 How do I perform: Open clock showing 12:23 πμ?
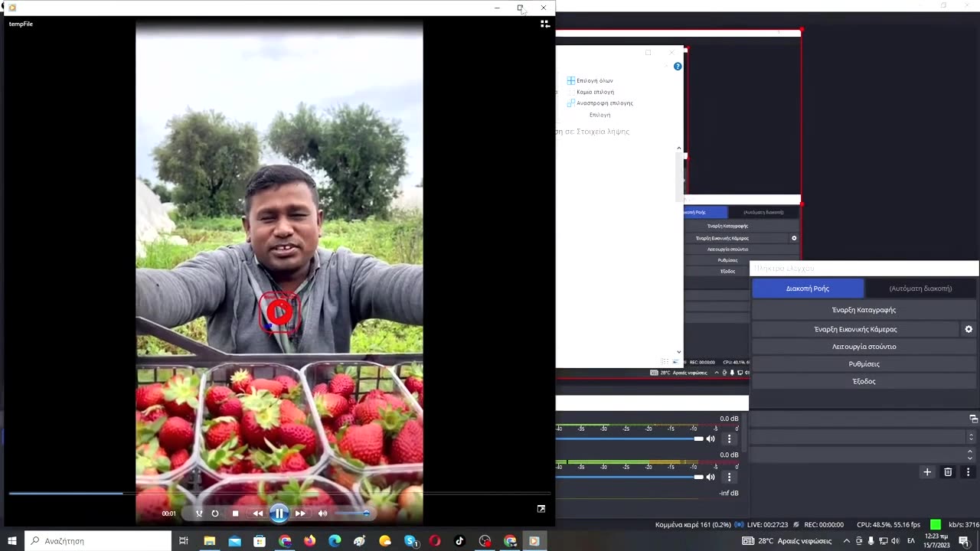(936, 541)
